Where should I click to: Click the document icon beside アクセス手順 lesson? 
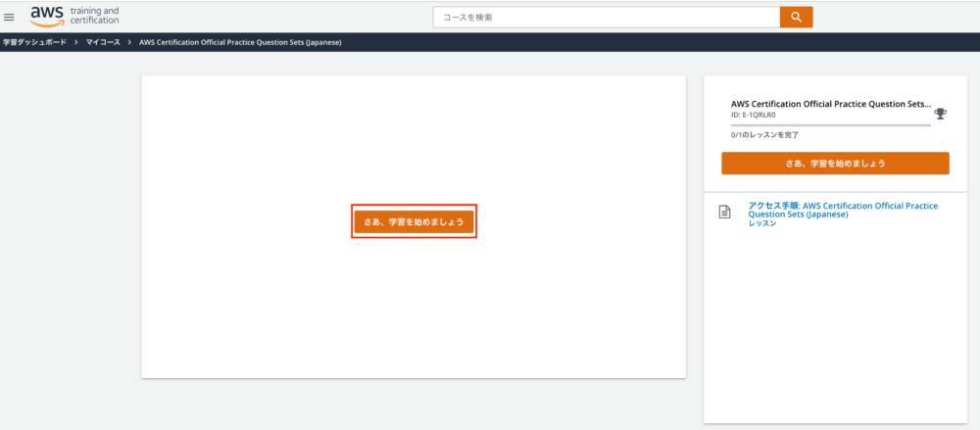(725, 213)
